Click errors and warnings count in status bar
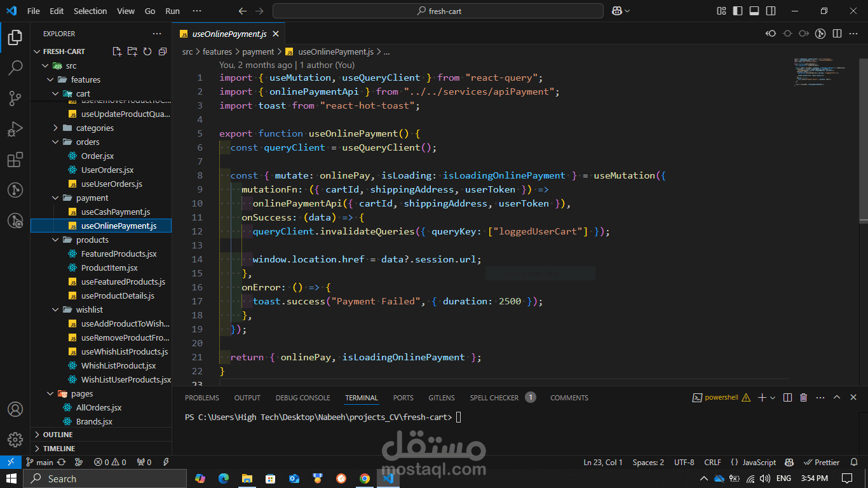This screenshot has height=488, width=868. (x=110, y=463)
